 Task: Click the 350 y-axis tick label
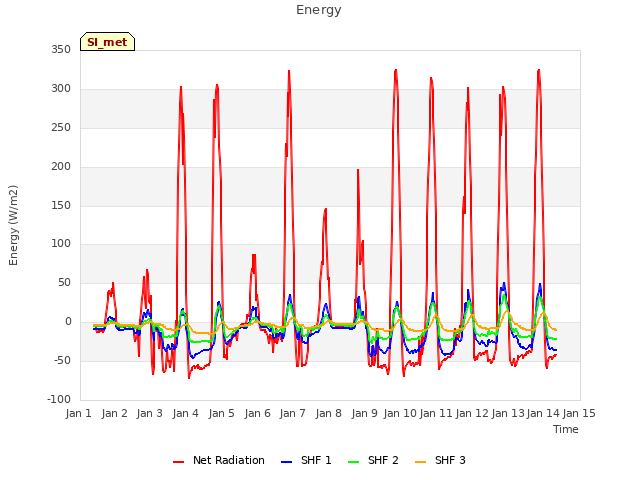coord(61,49)
